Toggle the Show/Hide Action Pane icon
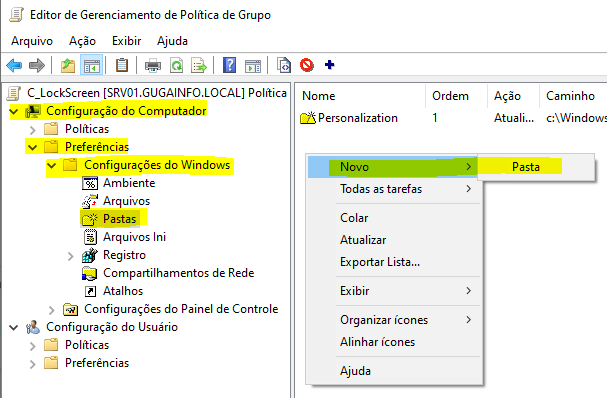 click(253, 65)
